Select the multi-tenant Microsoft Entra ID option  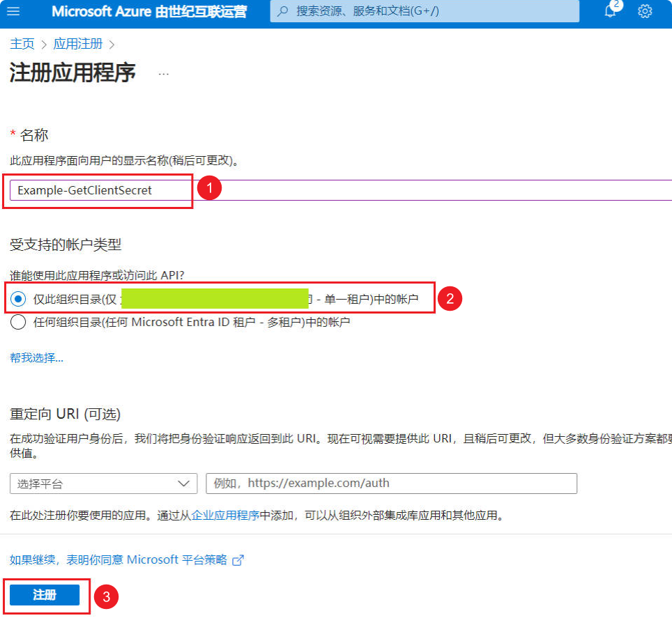(18, 322)
